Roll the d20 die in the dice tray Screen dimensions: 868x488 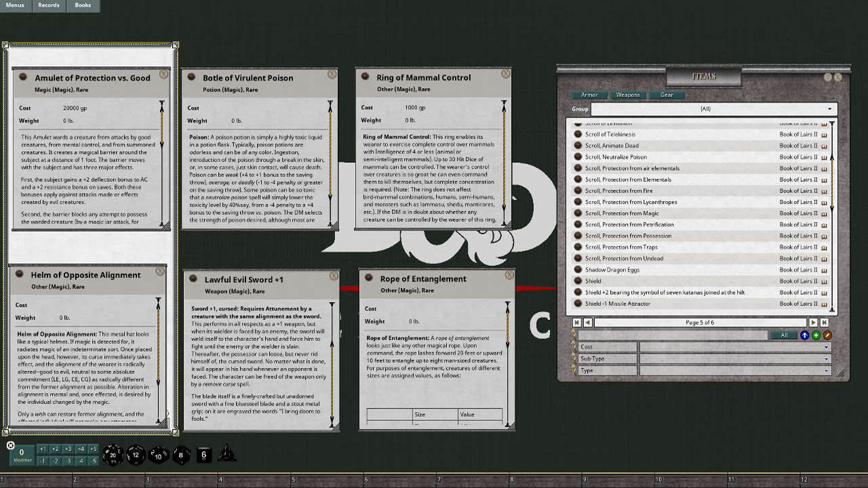coord(113,454)
